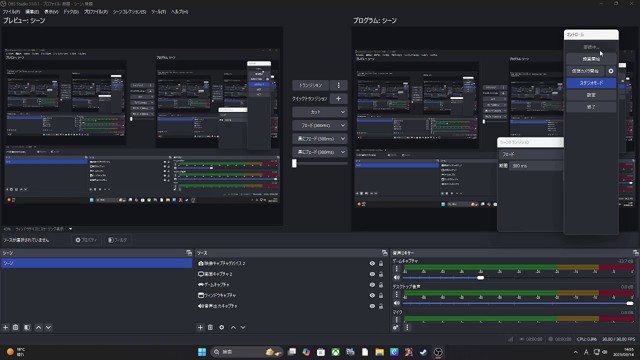Open the audio mixer menu three-dot icon at bottom

[407, 327]
